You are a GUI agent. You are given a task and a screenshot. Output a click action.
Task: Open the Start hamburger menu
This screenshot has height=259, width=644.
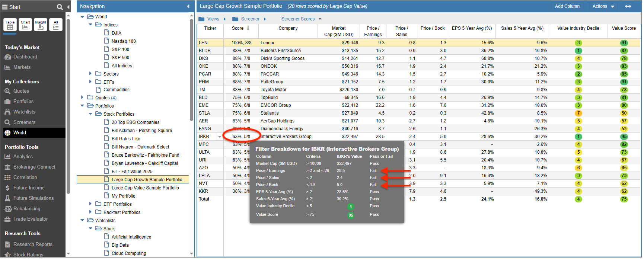tap(5, 7)
